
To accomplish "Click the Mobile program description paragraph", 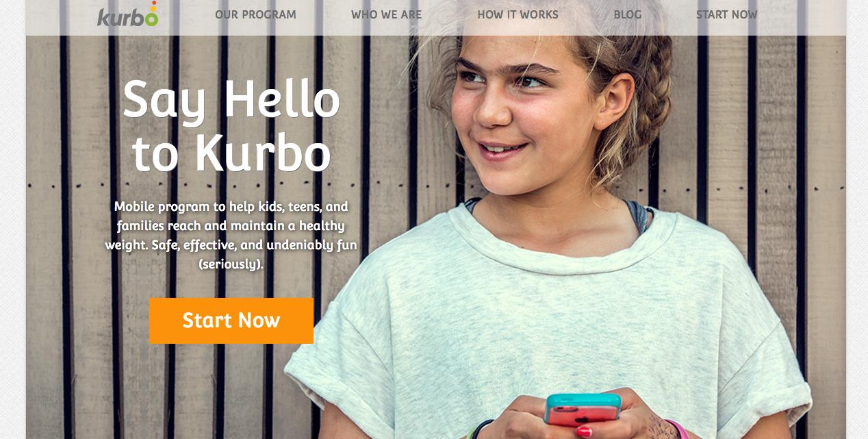I will [231, 235].
